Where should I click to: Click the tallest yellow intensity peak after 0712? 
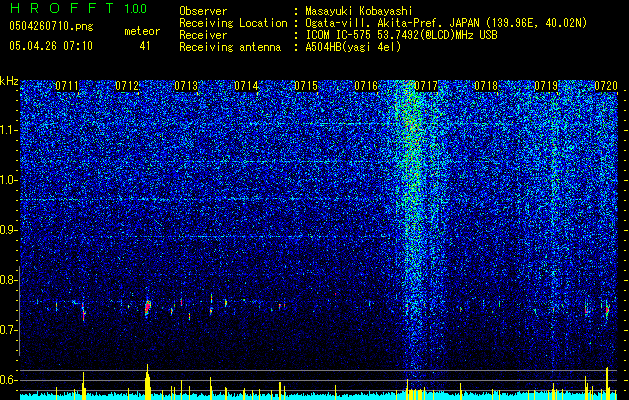tap(147, 382)
